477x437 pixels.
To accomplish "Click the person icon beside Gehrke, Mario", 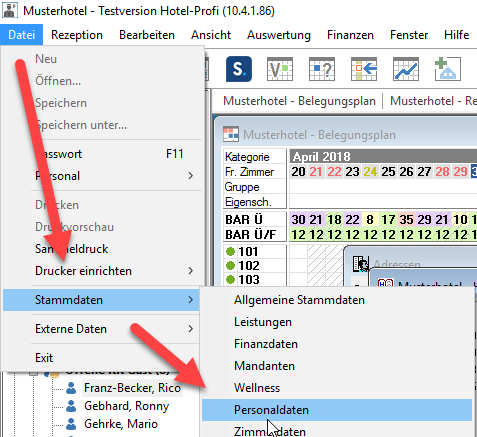I will click(x=71, y=424).
